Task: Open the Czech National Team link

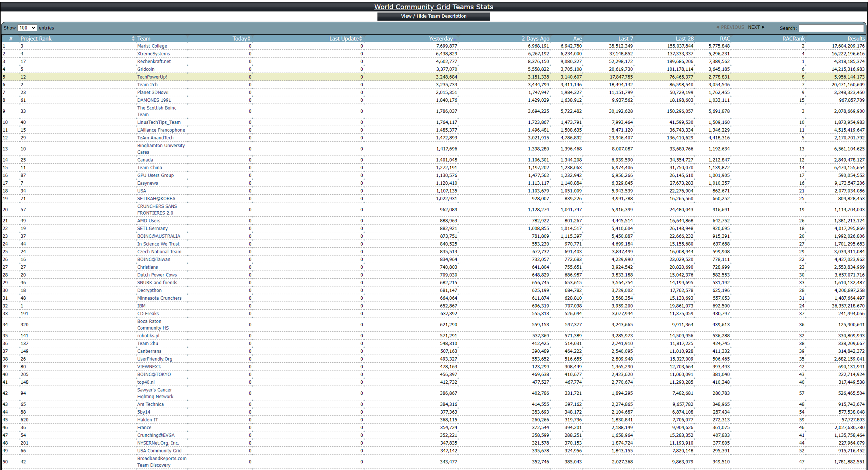Action: pyautogui.click(x=159, y=252)
